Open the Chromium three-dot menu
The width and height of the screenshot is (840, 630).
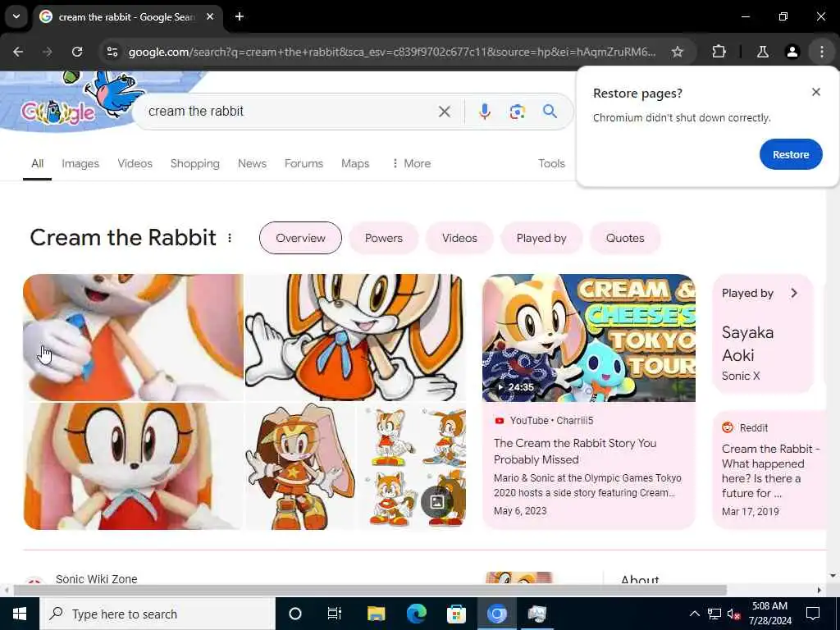pos(822,52)
